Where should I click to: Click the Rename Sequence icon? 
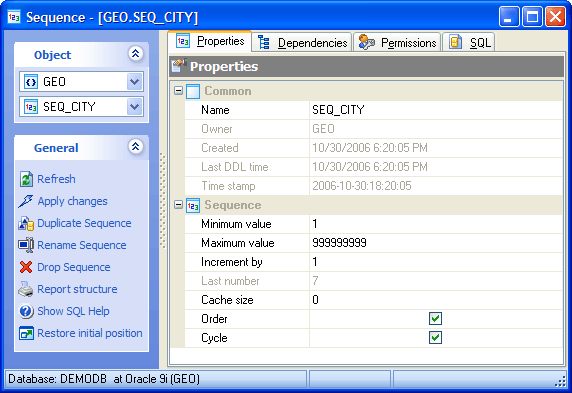[26, 245]
